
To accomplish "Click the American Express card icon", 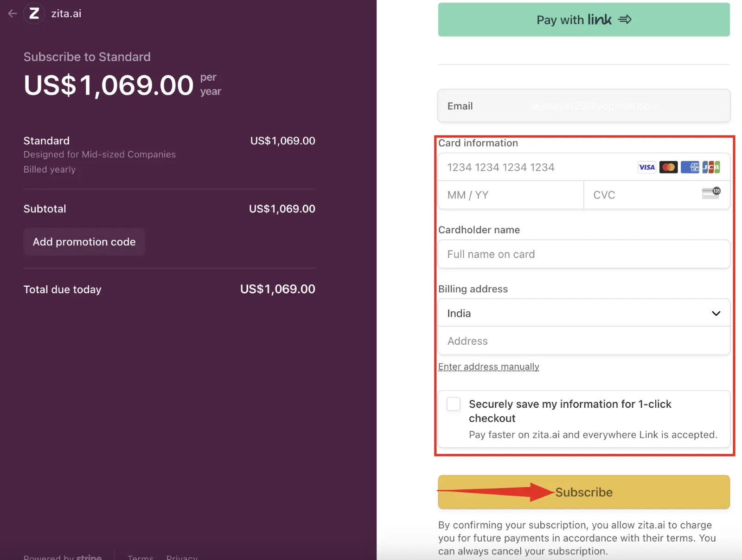I will point(690,167).
